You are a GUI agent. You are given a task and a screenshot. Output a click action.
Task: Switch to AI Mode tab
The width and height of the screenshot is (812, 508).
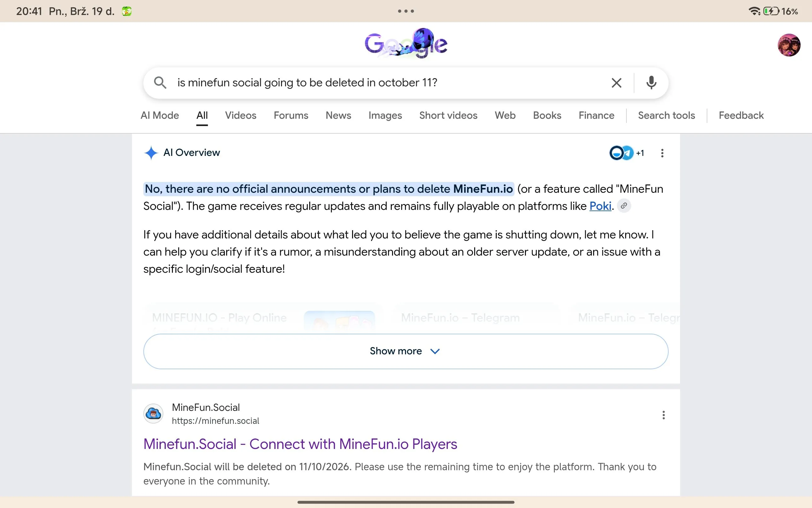pos(160,115)
